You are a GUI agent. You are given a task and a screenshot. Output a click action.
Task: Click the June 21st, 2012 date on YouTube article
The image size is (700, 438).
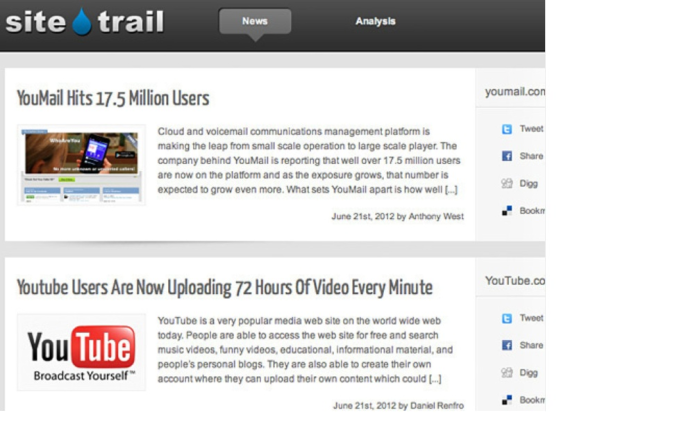364,406
